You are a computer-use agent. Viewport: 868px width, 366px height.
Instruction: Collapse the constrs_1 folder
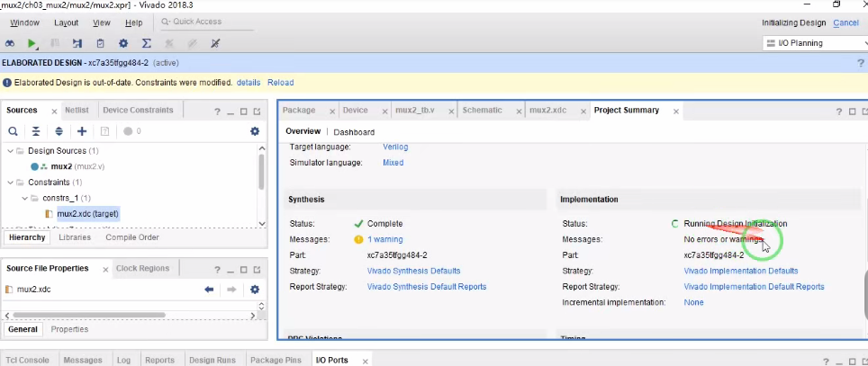tap(24, 198)
